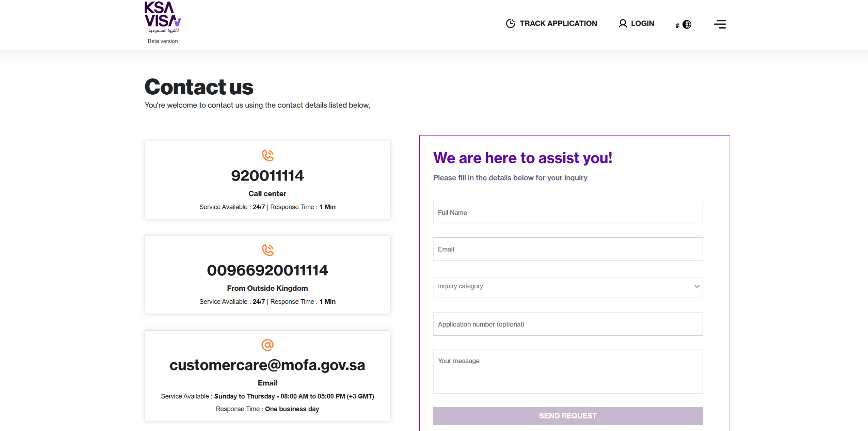The height and width of the screenshot is (431, 868).
Task: Click the KSA Visa logo
Action: [x=163, y=17]
